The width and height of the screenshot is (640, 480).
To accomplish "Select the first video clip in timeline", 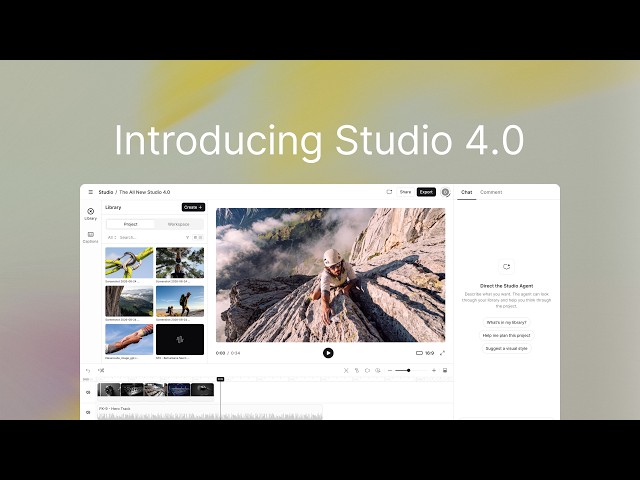I will [109, 389].
